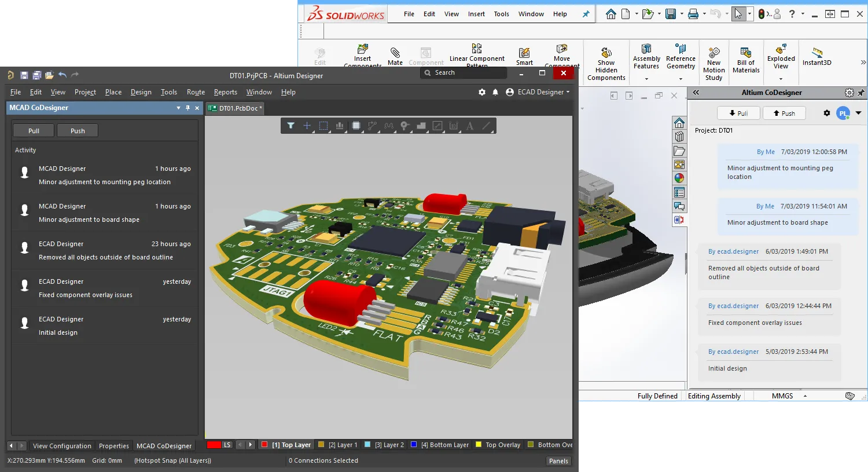Toggle pin on Altium CoDesigner task pane
Screen dimensions: 868x472
(861, 93)
